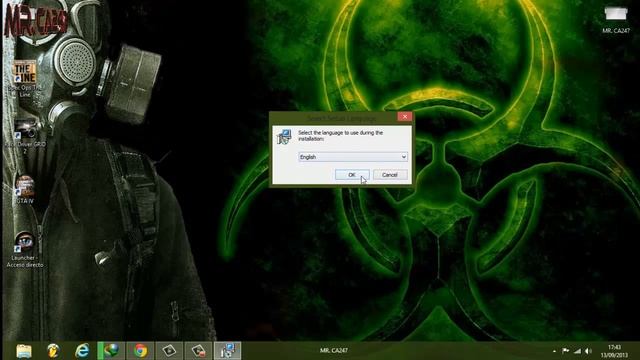
Task: Select the Race Driver GRID 2 shortcut
Action: click(x=25, y=137)
